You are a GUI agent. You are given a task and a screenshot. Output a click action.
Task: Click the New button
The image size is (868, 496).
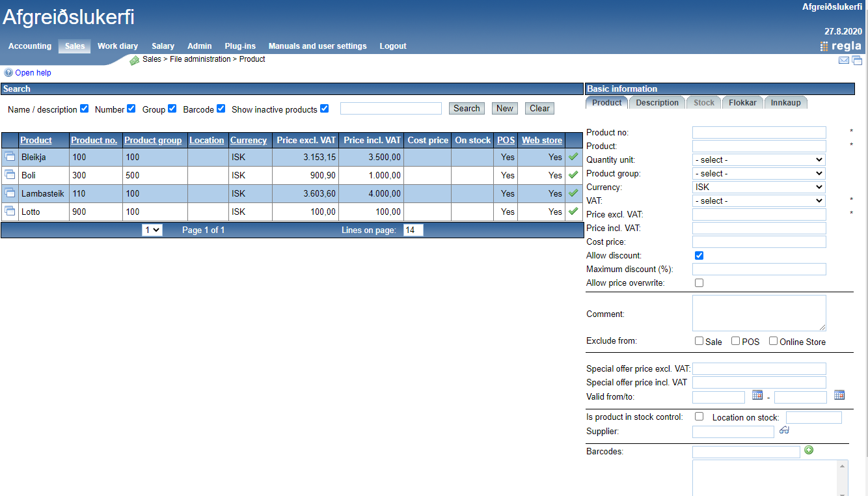(x=505, y=109)
